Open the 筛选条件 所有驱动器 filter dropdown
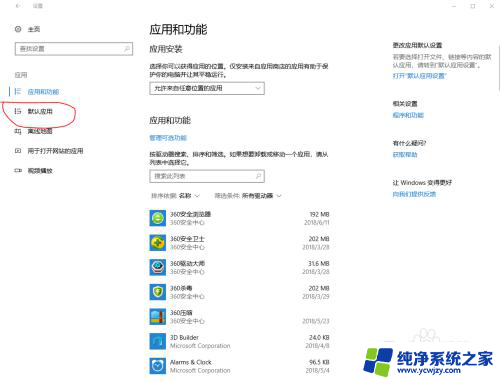 [248, 196]
